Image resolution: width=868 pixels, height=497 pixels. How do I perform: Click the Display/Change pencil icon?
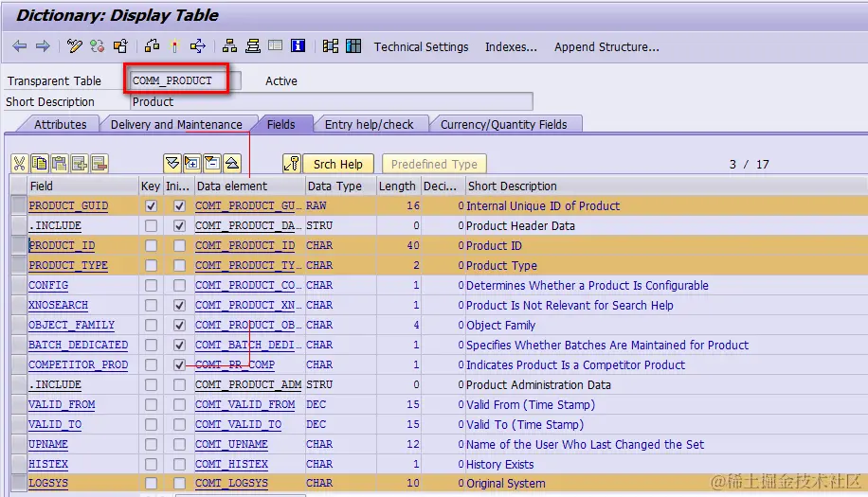(74, 45)
